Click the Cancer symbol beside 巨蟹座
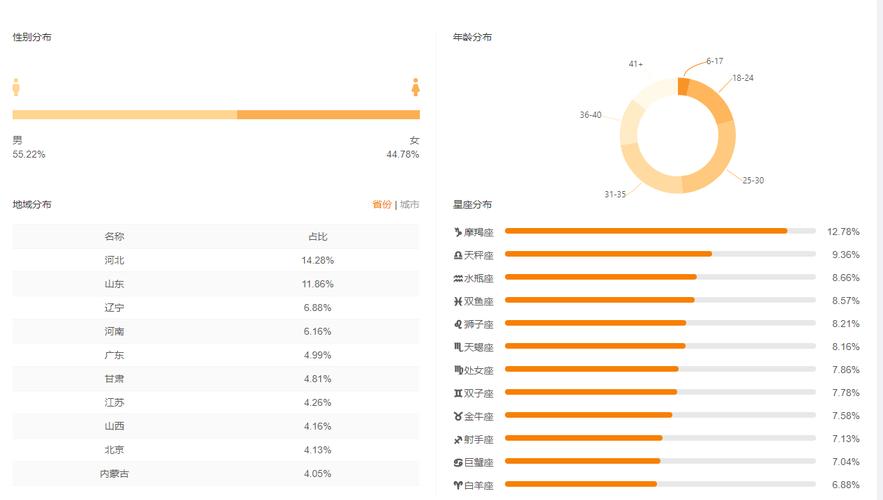Screen dimensions: 883x500 [458, 462]
